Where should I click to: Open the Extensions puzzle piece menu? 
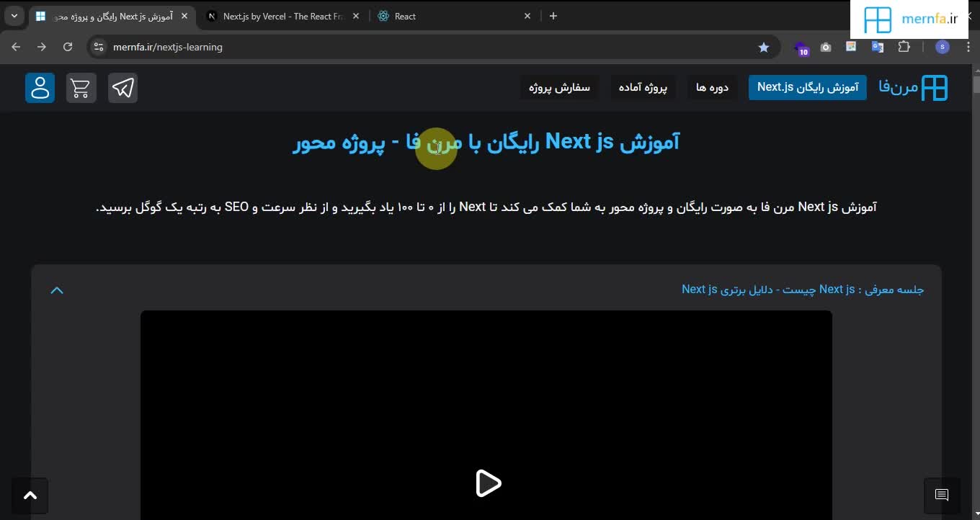tap(904, 47)
